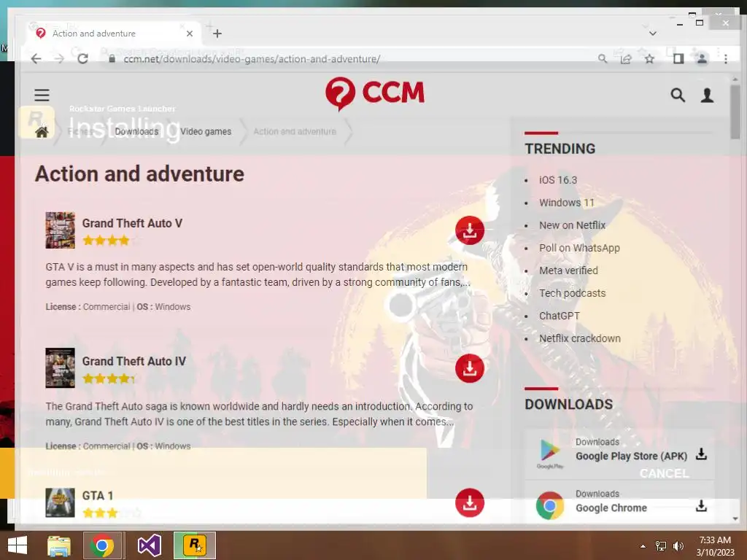Click the address bar zoom search icon
Screen dimensions: 747x560
point(603,58)
